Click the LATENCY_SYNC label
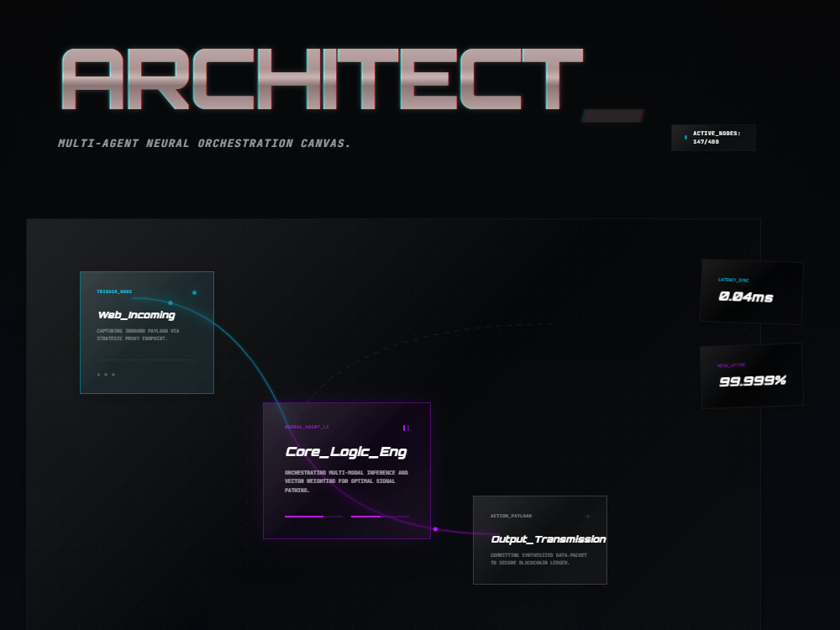840x630 pixels. click(733, 280)
